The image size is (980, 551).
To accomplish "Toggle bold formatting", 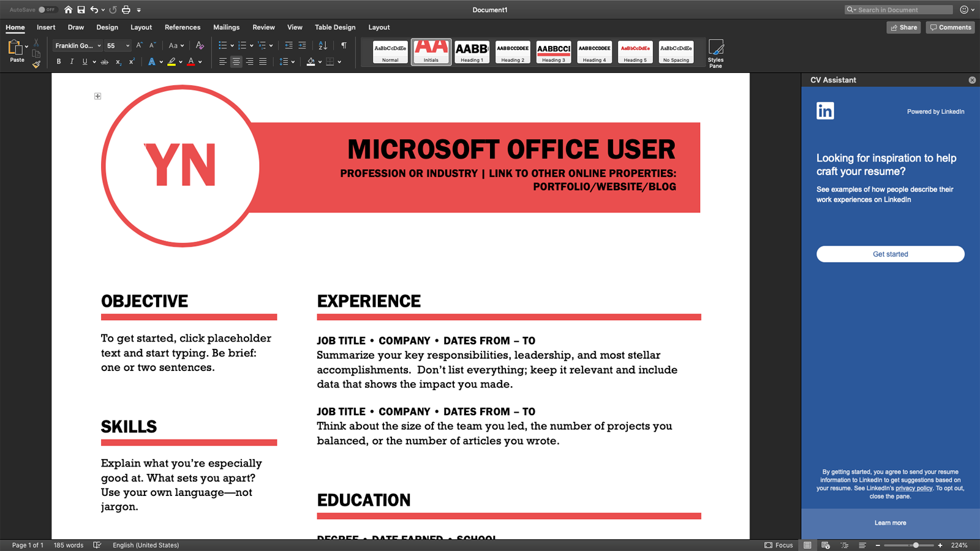I will coord(59,62).
